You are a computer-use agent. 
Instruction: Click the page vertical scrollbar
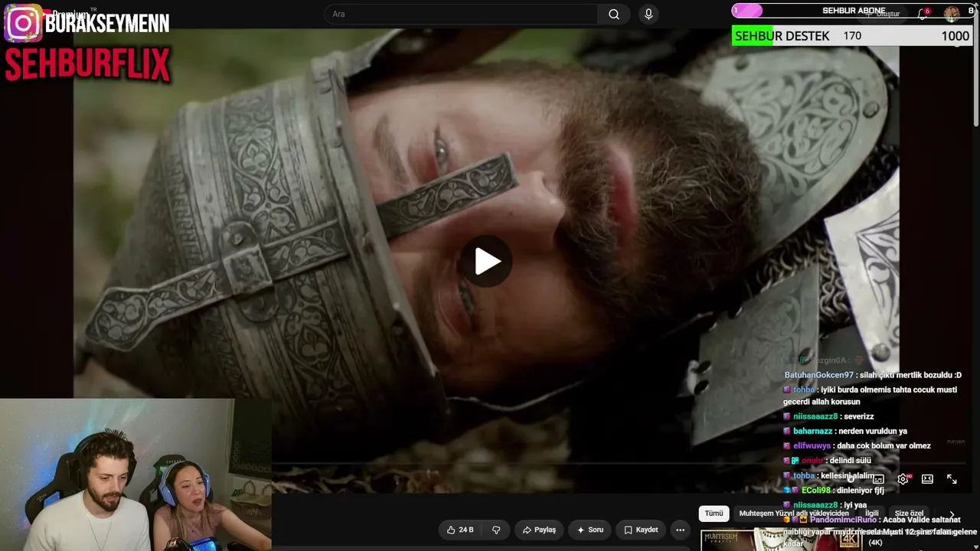coord(975,69)
